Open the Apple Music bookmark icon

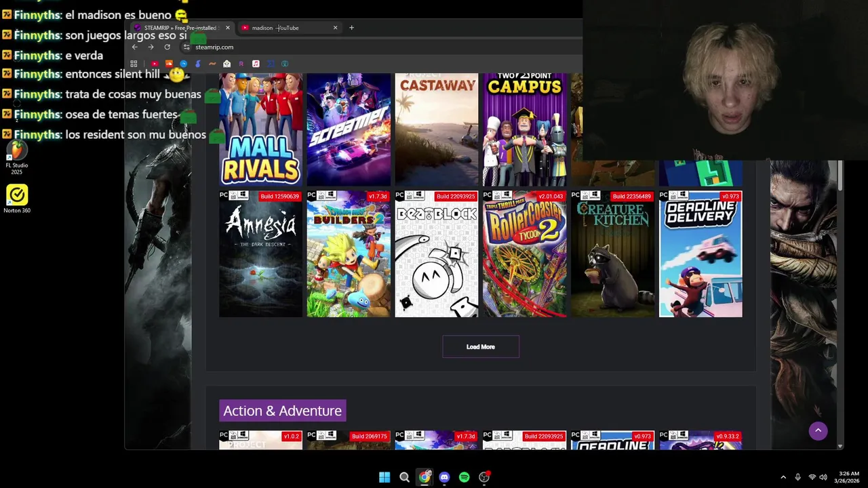pos(256,64)
